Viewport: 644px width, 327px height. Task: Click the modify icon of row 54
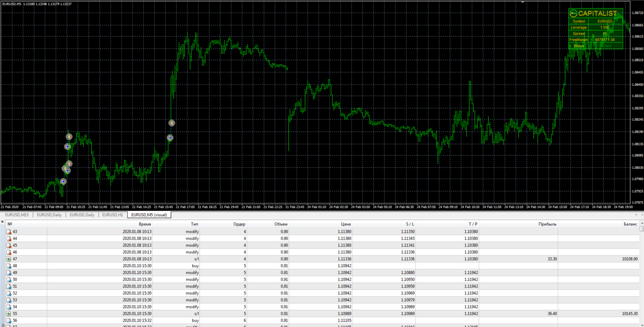coord(9,307)
